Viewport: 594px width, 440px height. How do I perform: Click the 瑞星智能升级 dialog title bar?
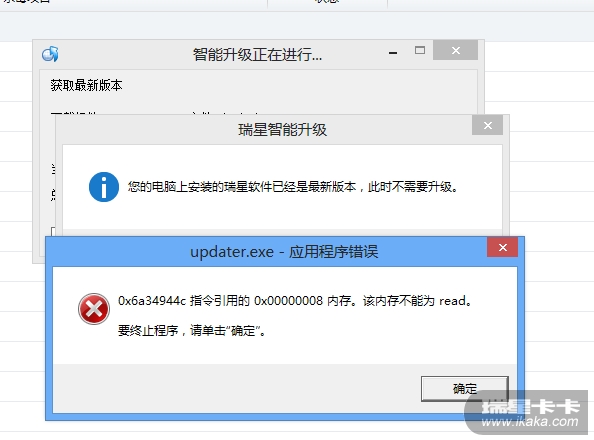tap(282, 130)
